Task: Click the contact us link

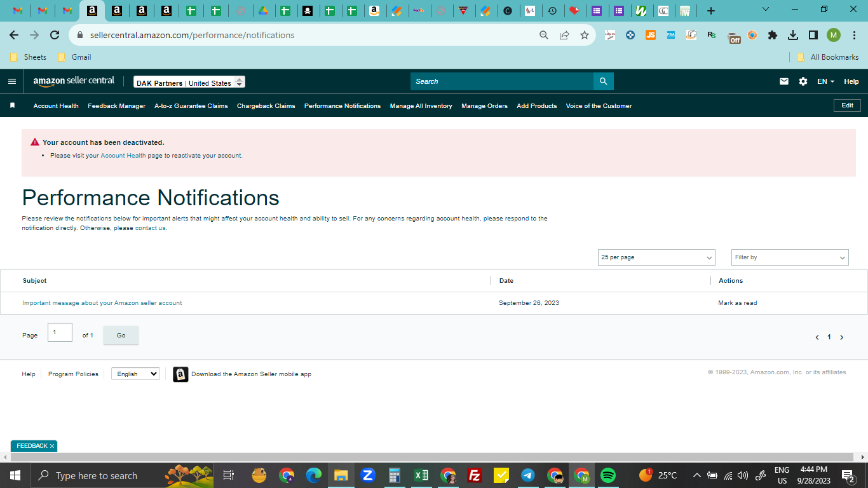Action: [x=150, y=228]
